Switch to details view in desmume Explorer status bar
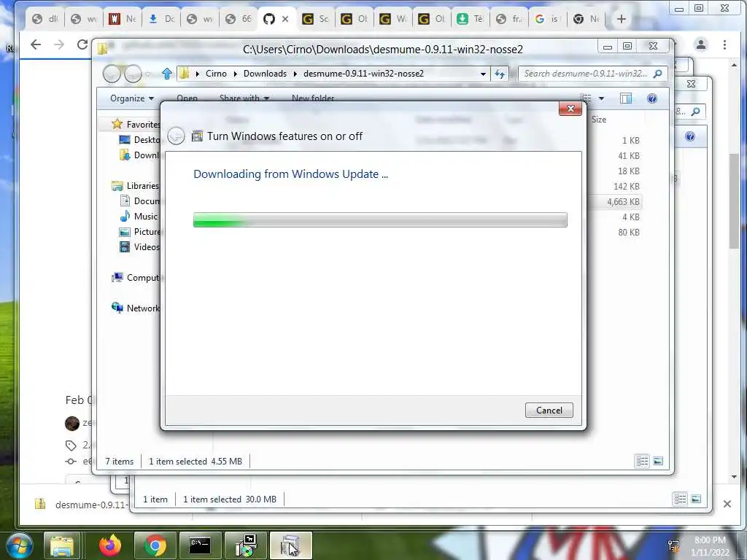Screen dimensions: 747x560 click(x=642, y=461)
